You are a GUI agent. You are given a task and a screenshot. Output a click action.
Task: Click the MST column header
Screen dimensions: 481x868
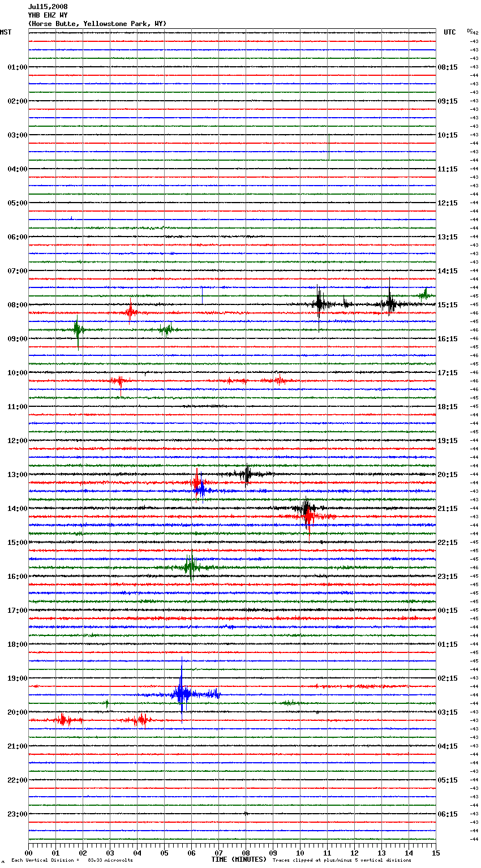click(x=6, y=32)
